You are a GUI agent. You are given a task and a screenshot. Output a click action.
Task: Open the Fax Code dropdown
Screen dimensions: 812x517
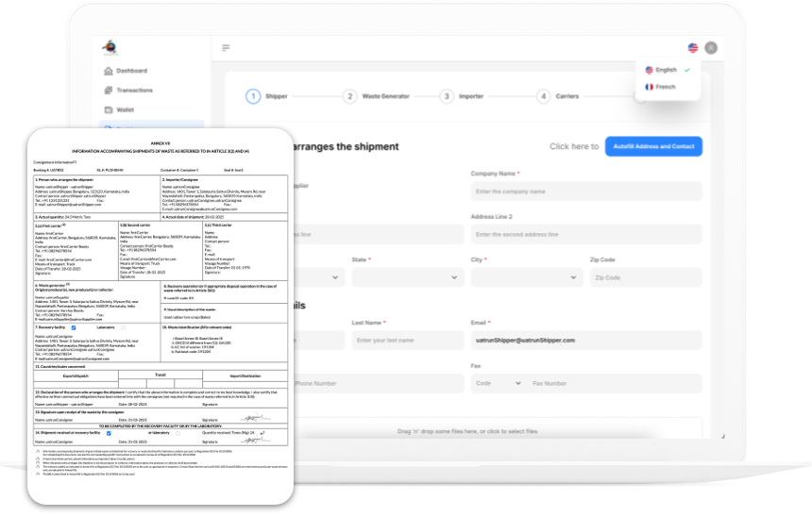tap(498, 384)
